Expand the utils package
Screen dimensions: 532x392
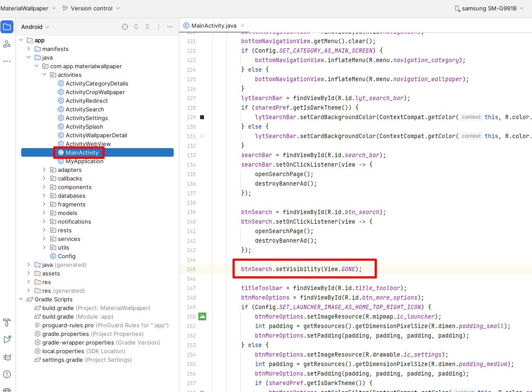pyautogui.click(x=45, y=247)
